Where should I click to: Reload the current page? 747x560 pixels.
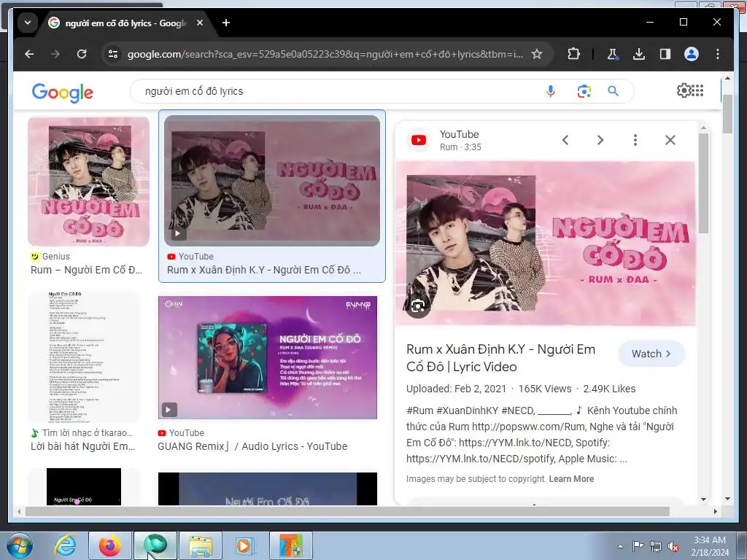tap(82, 54)
